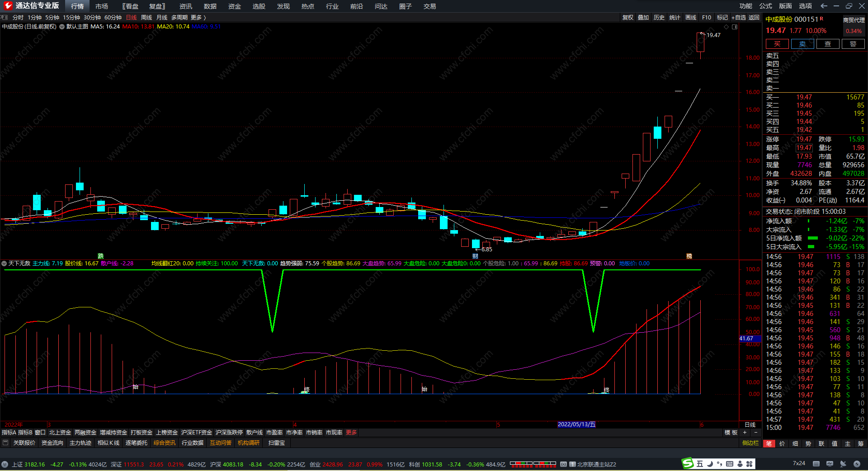Click the 19.47 high price label on chart
Screen dimensions: 868x471
713,35
